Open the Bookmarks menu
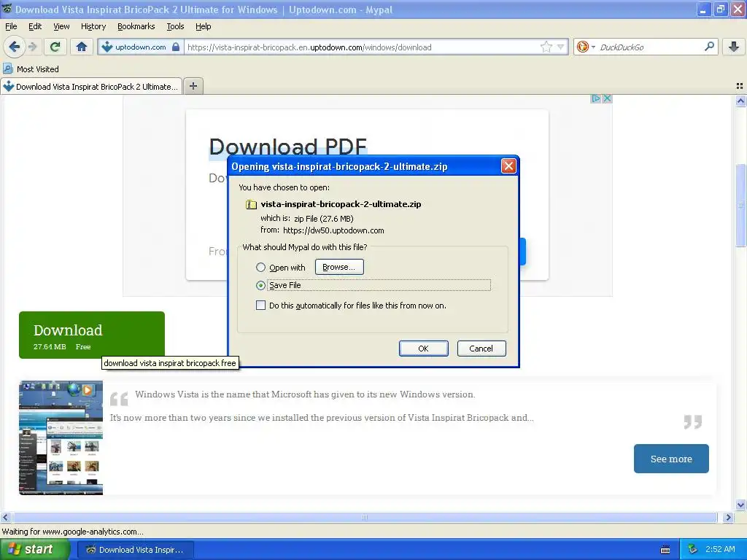Viewport: 747px width, 560px height. coord(136,26)
